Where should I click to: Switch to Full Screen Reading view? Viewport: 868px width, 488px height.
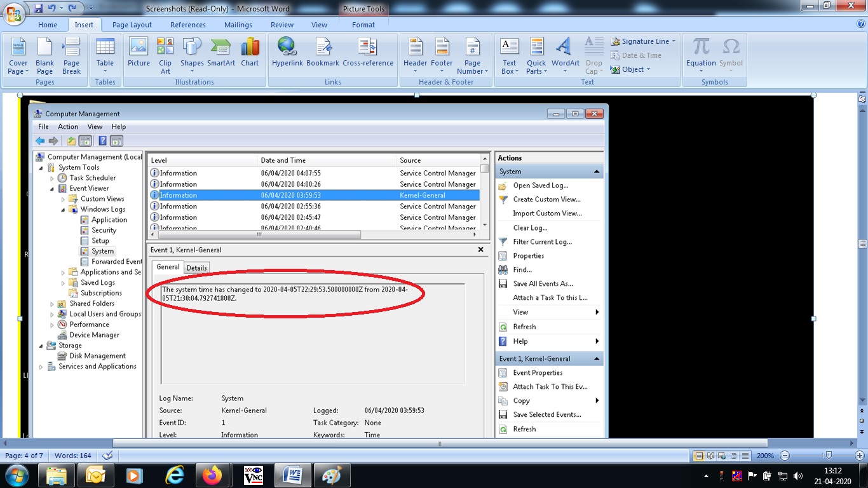[x=710, y=456]
